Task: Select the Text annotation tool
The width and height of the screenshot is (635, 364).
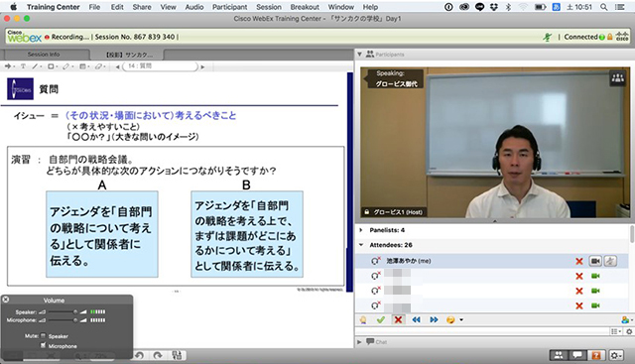Action: (23, 66)
